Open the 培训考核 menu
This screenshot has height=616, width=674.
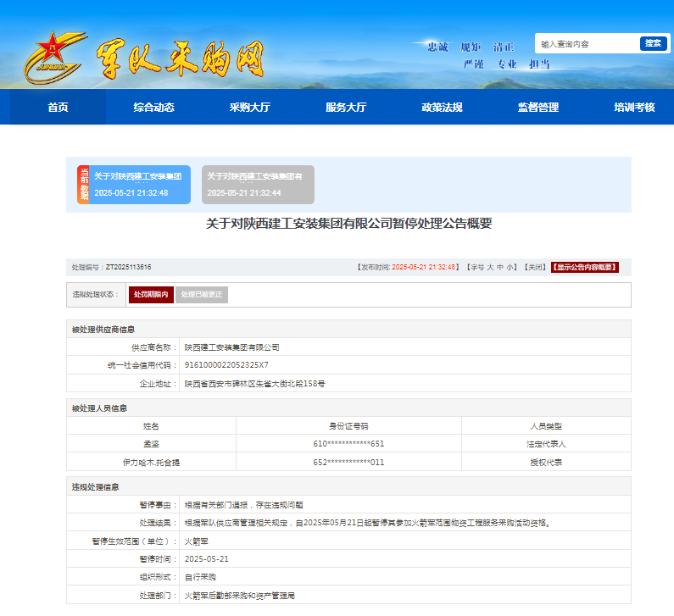click(634, 107)
